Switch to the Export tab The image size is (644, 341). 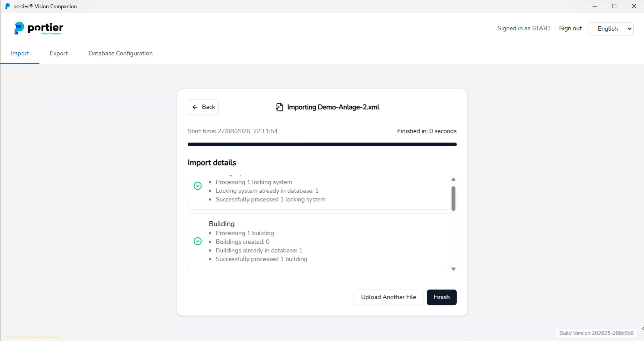coord(59,53)
